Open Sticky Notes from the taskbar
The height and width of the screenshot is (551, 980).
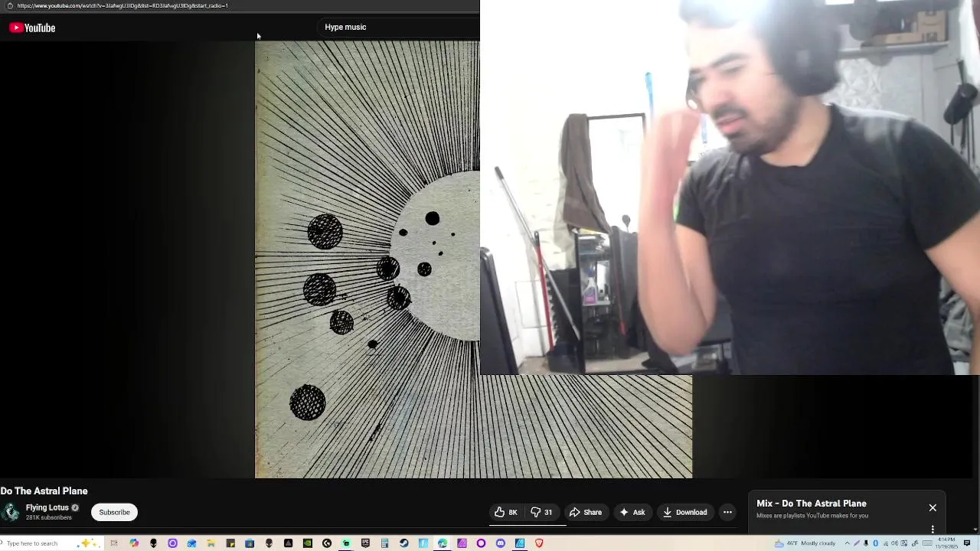(230, 543)
